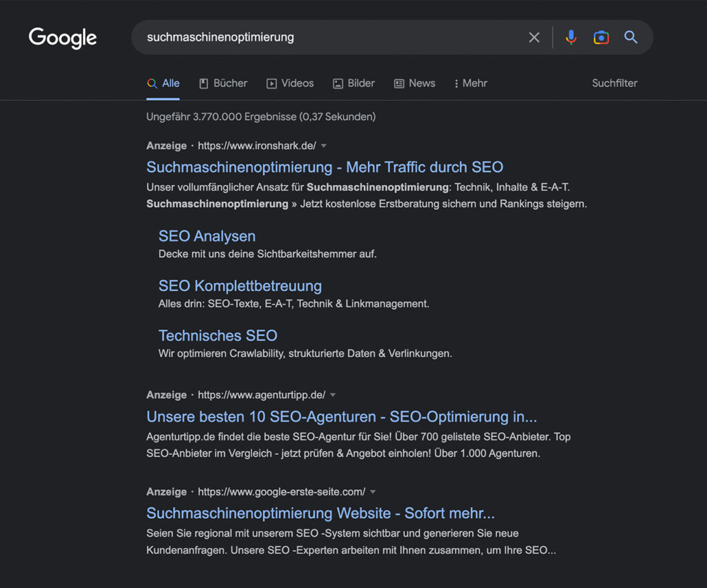Open the Bücher results tab

click(223, 84)
